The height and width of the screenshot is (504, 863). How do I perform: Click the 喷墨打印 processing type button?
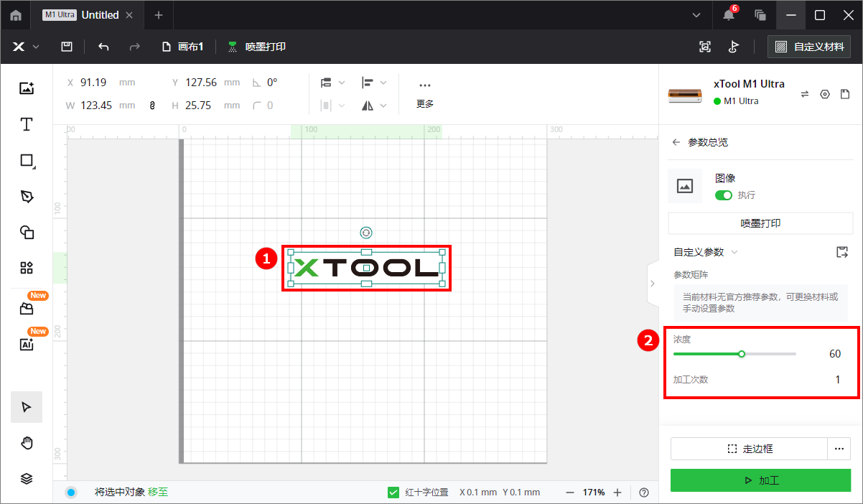click(x=760, y=223)
